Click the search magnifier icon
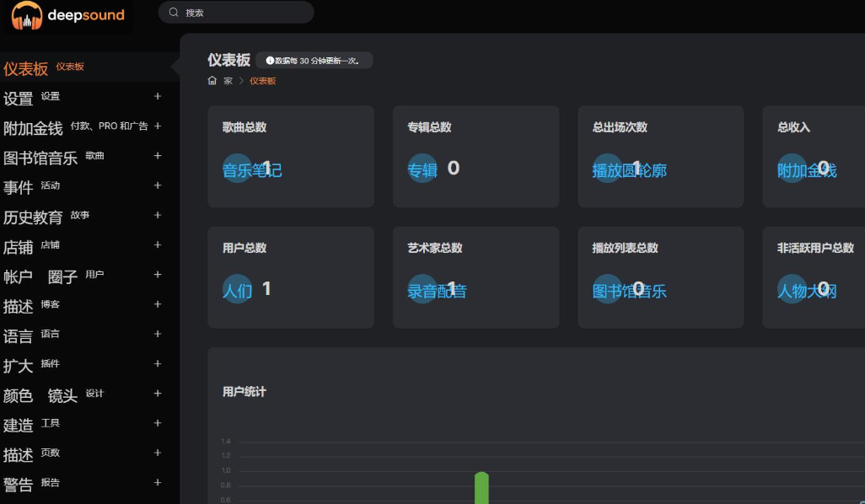 [173, 12]
